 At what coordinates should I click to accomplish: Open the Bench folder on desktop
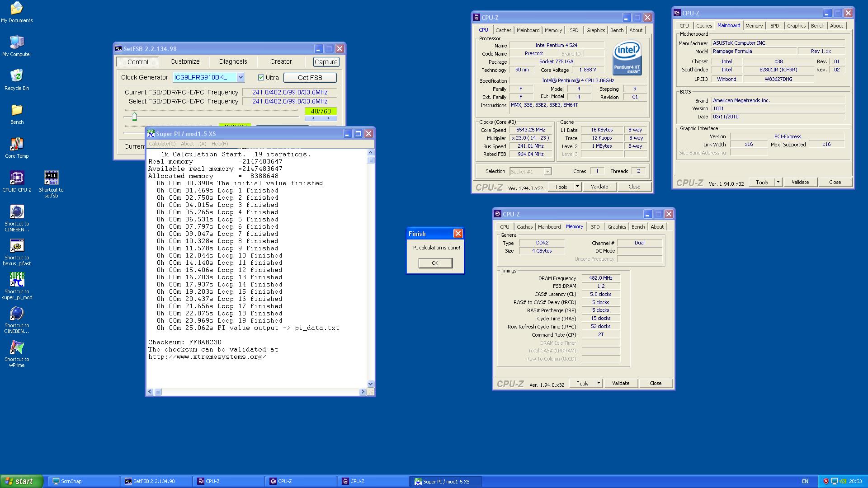(x=17, y=114)
